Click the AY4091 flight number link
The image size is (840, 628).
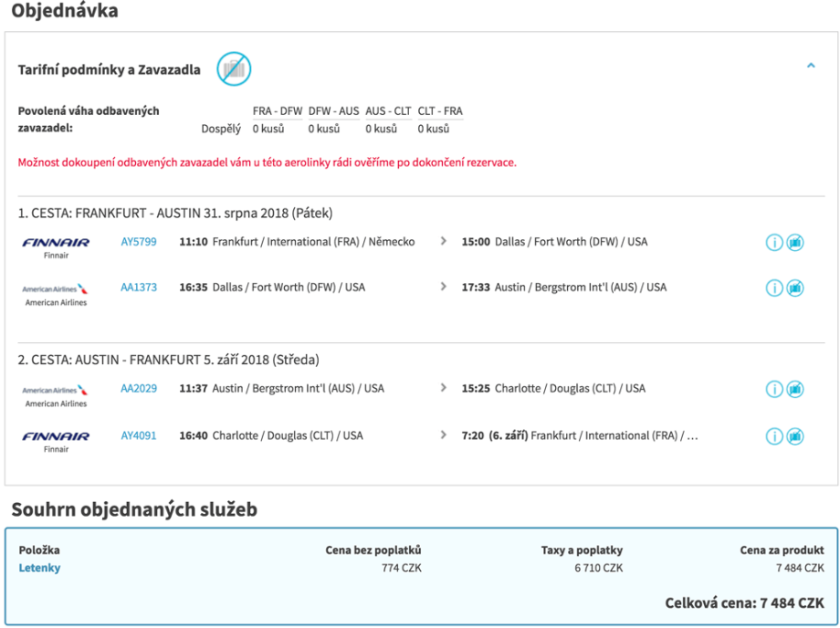click(139, 436)
